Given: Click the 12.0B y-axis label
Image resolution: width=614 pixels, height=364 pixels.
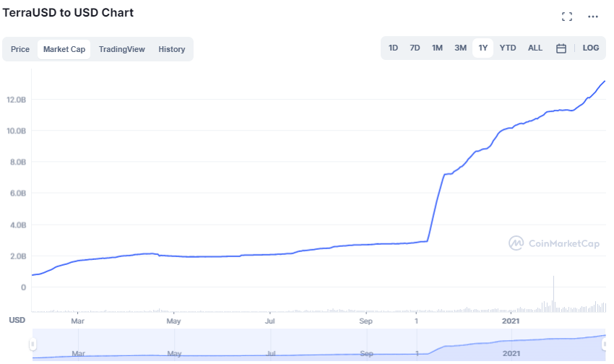Looking at the screenshot, I should [16, 100].
